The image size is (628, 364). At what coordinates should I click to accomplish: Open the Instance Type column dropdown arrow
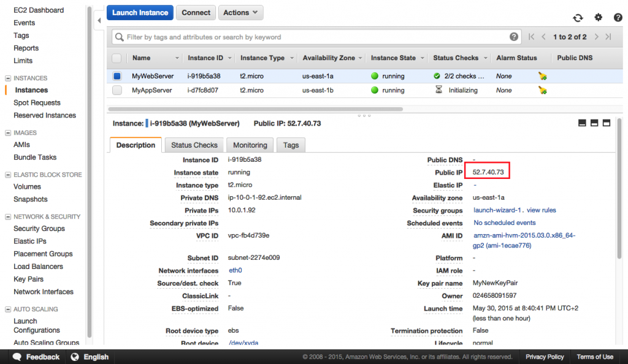click(x=291, y=58)
